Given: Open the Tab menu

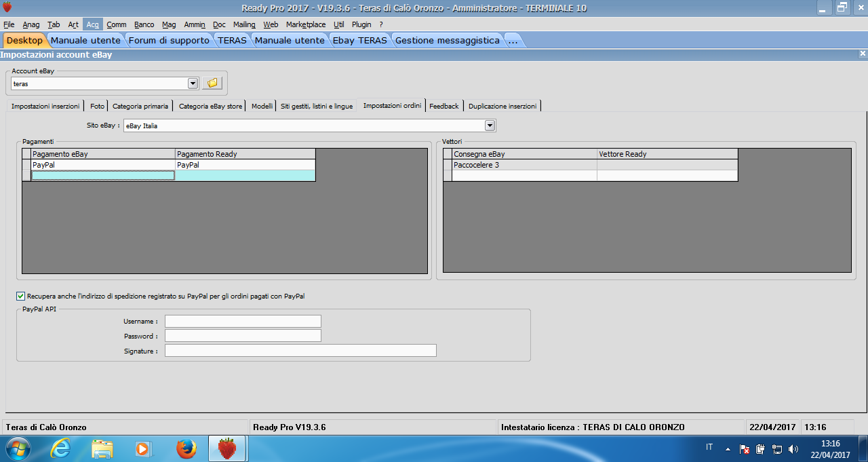Looking at the screenshot, I should [x=54, y=24].
